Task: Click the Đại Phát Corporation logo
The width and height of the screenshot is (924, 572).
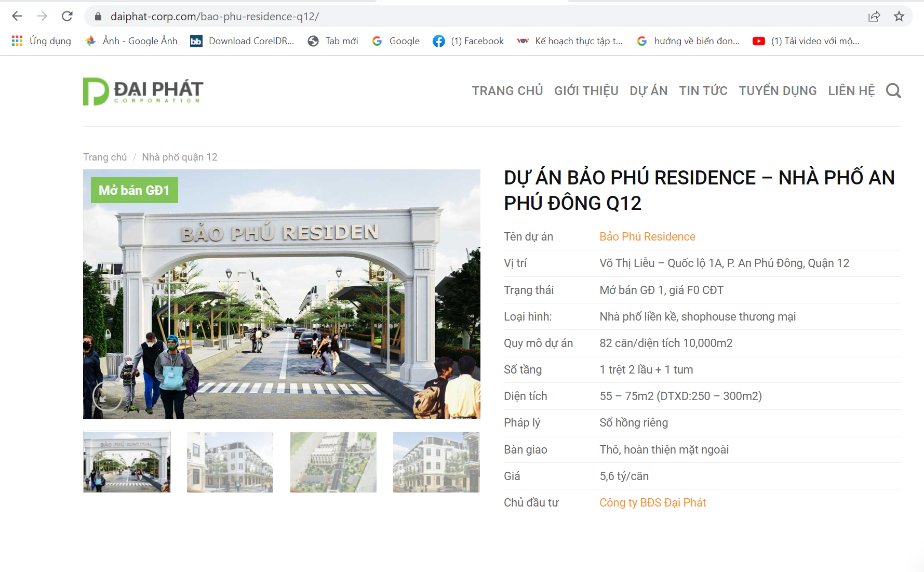Action: [143, 91]
